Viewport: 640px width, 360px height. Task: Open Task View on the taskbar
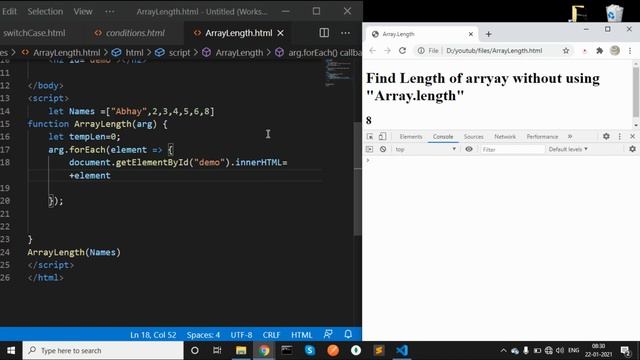pos(217,350)
